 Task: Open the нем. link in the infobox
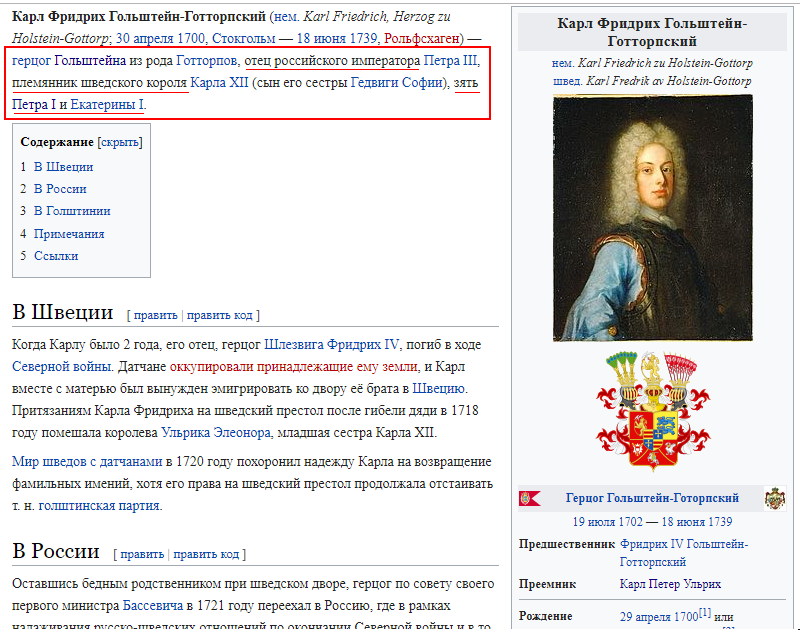click(562, 63)
